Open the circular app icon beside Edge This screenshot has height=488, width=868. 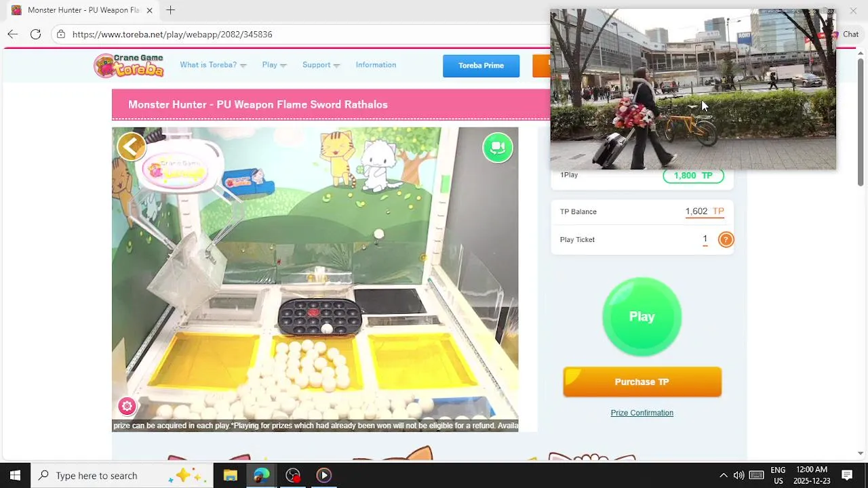click(292, 475)
